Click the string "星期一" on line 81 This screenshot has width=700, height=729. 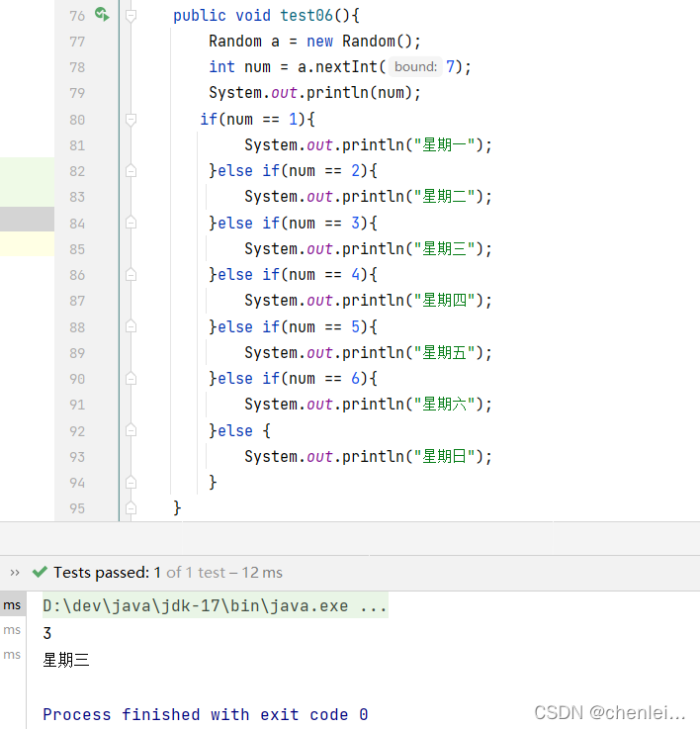[444, 145]
